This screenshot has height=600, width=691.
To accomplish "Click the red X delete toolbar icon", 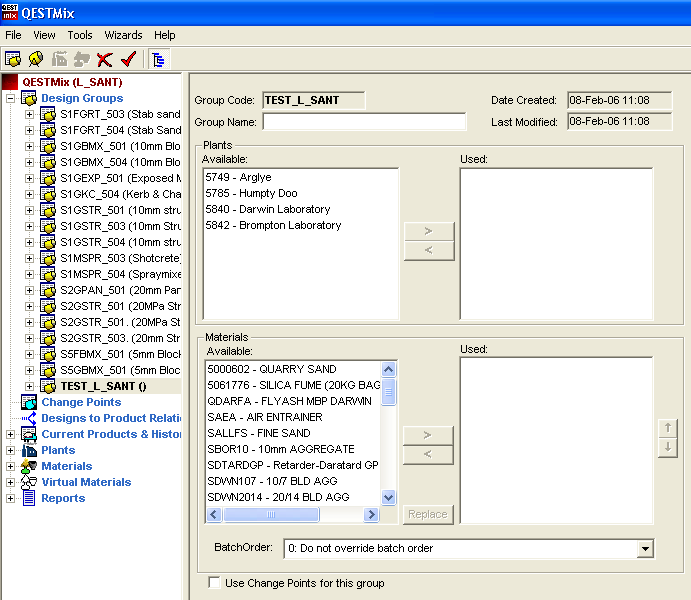I will (104, 59).
